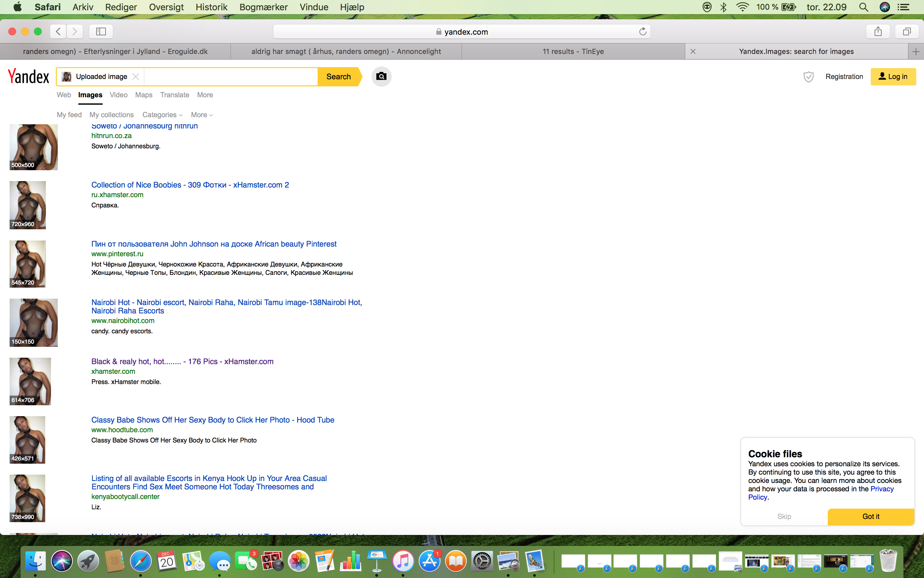Screen dimensions: 924x578
Task: Accept cookies with Got it
Action: click(x=870, y=516)
